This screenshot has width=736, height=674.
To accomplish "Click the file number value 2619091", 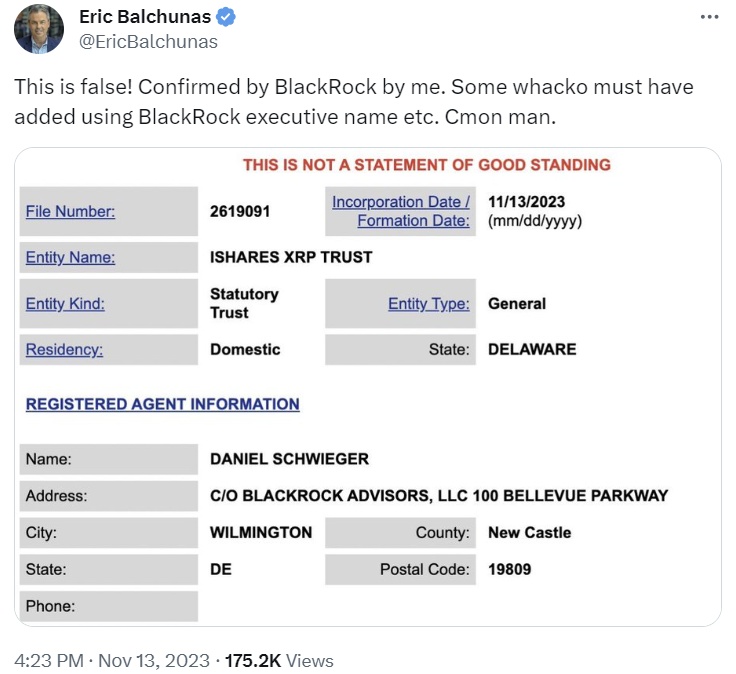I will (x=240, y=211).
